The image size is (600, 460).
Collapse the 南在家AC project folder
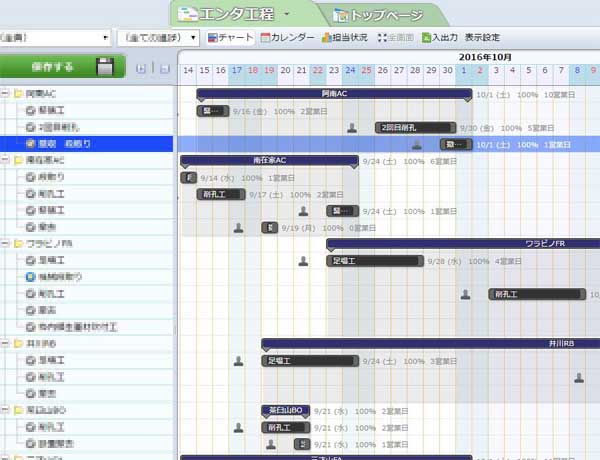pos(5,160)
